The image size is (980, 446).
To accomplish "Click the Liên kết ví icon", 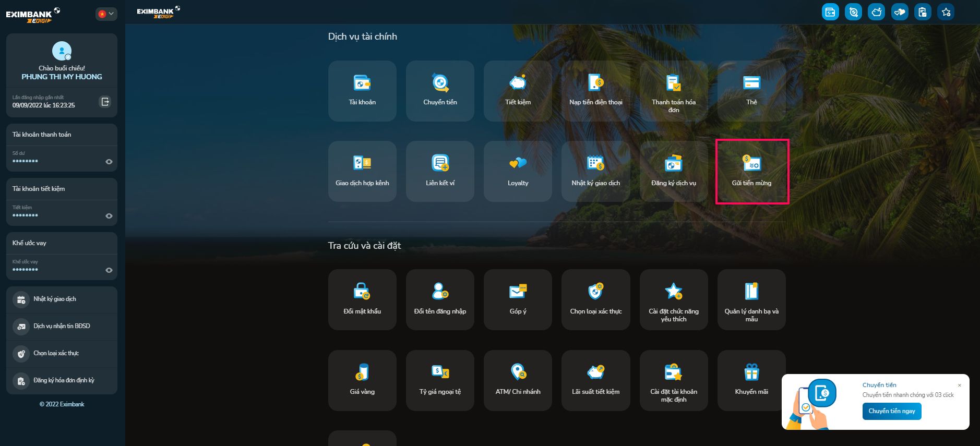I will coord(440,164).
